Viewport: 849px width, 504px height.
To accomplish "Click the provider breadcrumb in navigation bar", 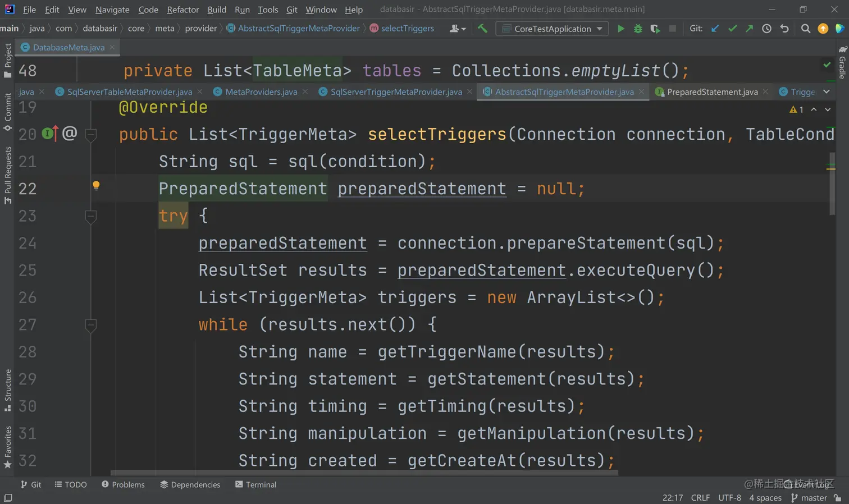I will (x=200, y=28).
